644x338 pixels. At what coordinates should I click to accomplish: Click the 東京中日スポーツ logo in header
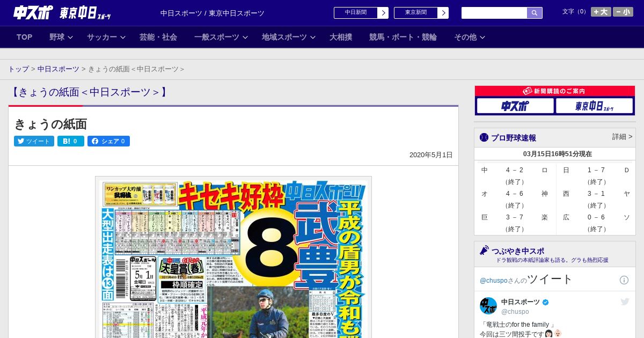click(85, 13)
